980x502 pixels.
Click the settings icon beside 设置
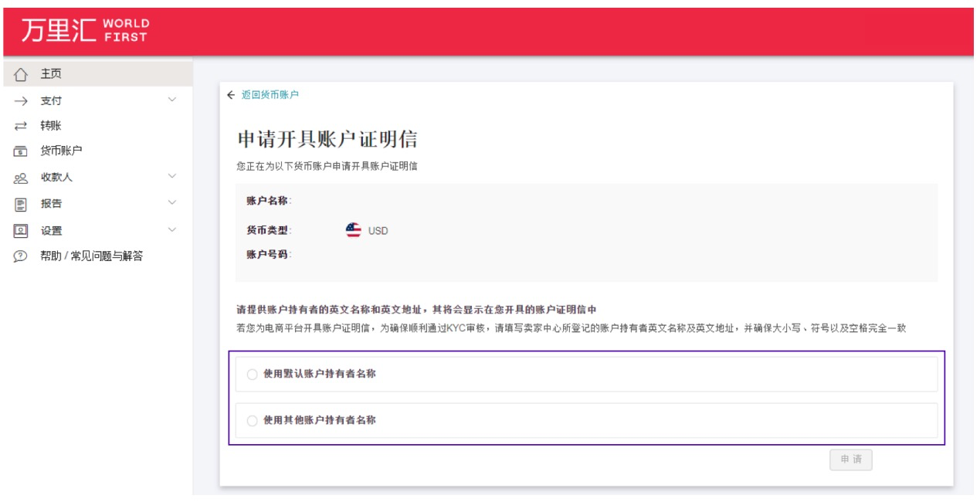click(21, 231)
